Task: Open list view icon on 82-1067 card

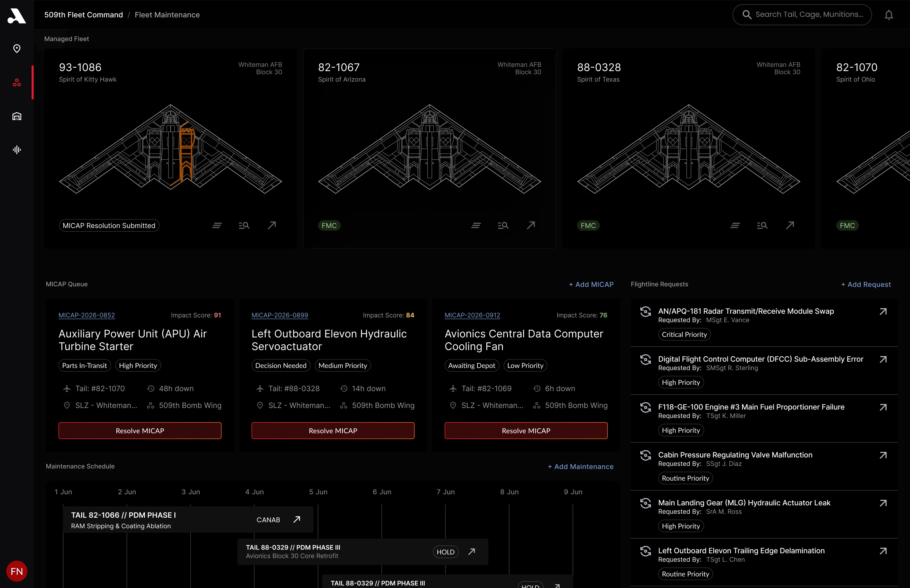Action: pos(476,226)
